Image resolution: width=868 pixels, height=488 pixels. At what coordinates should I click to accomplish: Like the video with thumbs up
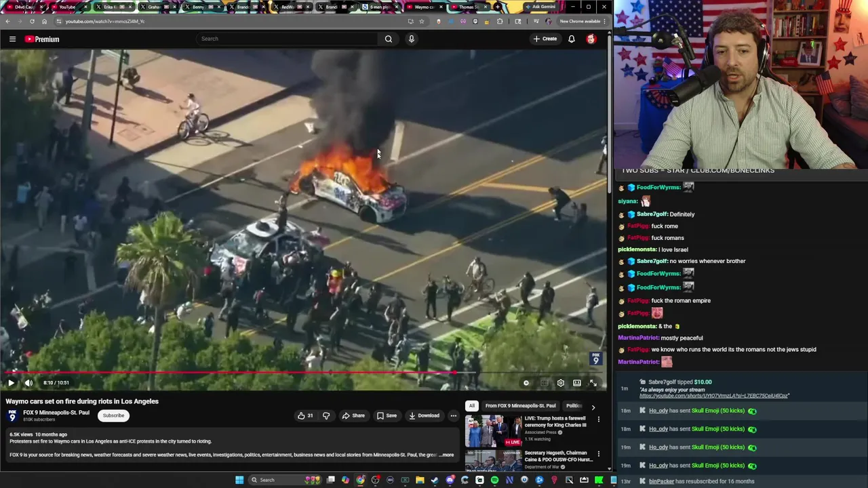[304, 415]
